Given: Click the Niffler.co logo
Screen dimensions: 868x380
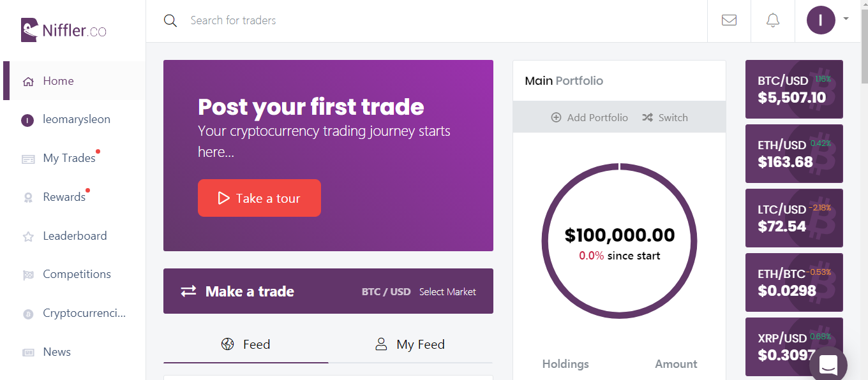Looking at the screenshot, I should tap(64, 30).
